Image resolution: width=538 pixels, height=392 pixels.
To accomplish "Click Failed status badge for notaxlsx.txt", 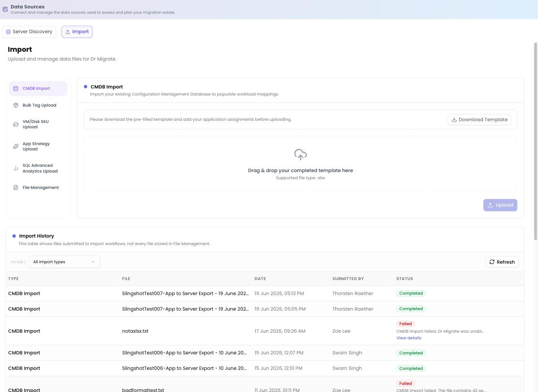I will point(405,324).
